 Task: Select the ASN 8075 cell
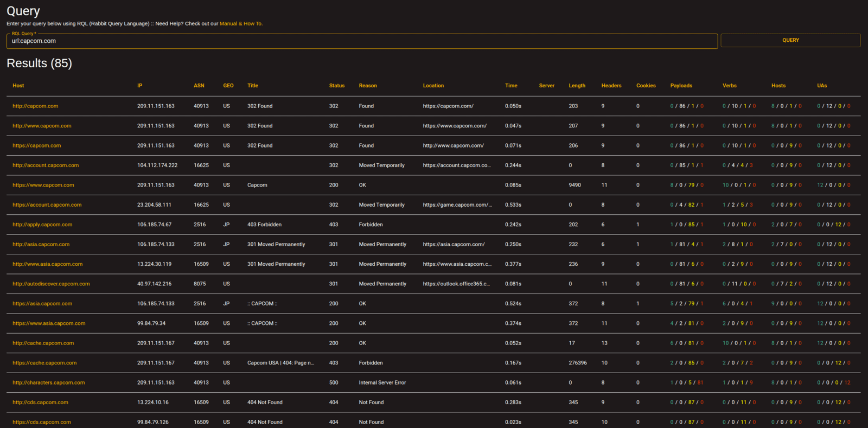pos(200,284)
